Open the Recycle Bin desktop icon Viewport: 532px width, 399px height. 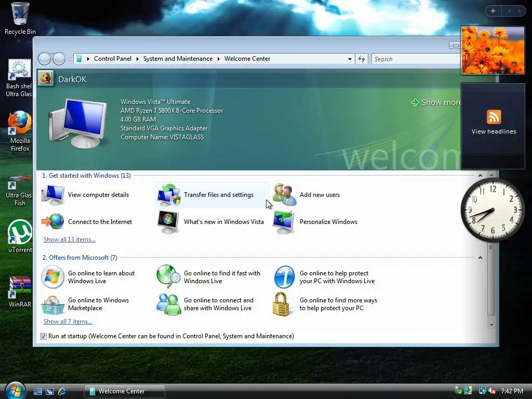tap(20, 19)
